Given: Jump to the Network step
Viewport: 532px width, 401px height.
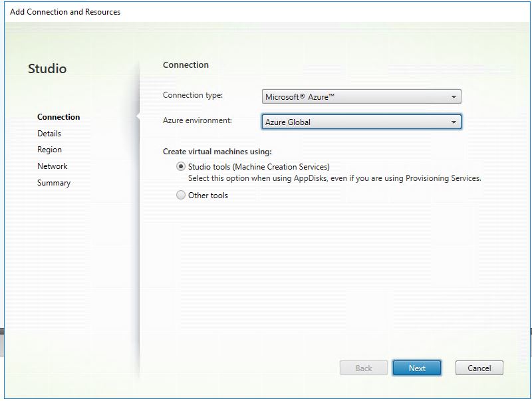Looking at the screenshot, I should (52, 166).
